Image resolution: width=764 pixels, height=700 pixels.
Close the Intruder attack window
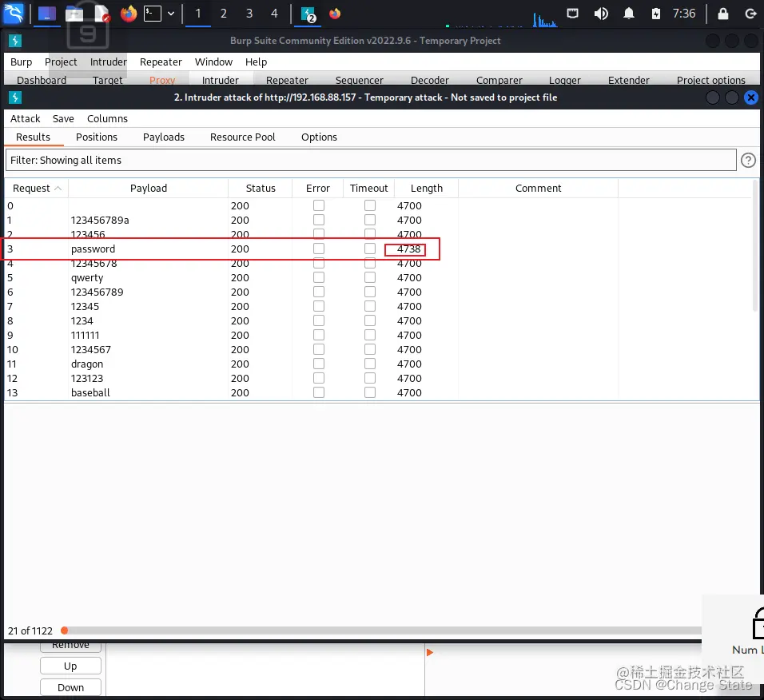[x=751, y=97]
